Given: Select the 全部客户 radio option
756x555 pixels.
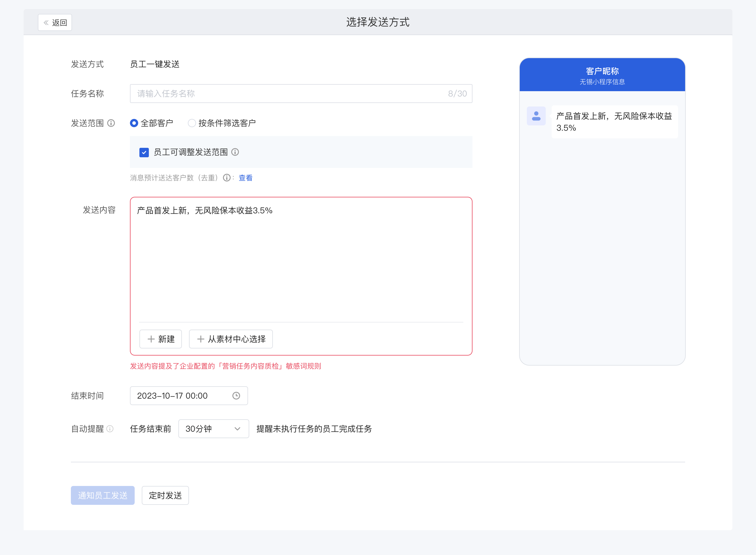Looking at the screenshot, I should pyautogui.click(x=151, y=123).
